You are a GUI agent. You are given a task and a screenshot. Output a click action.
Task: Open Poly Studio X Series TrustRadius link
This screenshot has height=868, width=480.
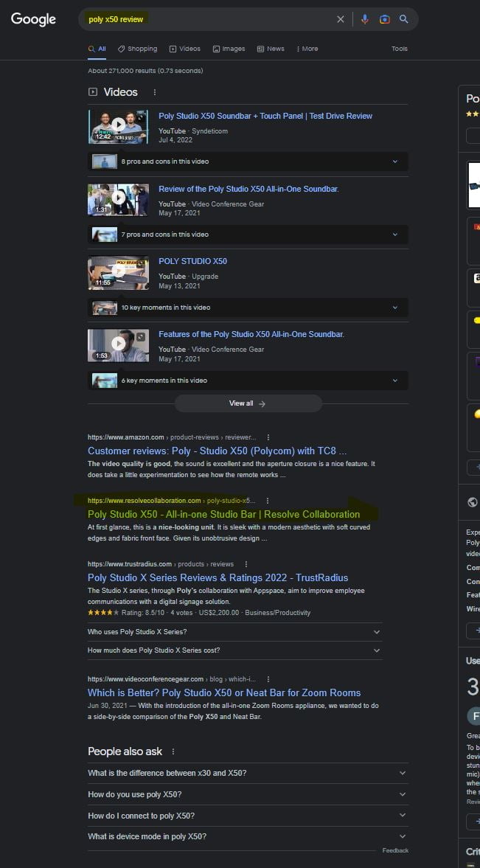click(x=218, y=577)
